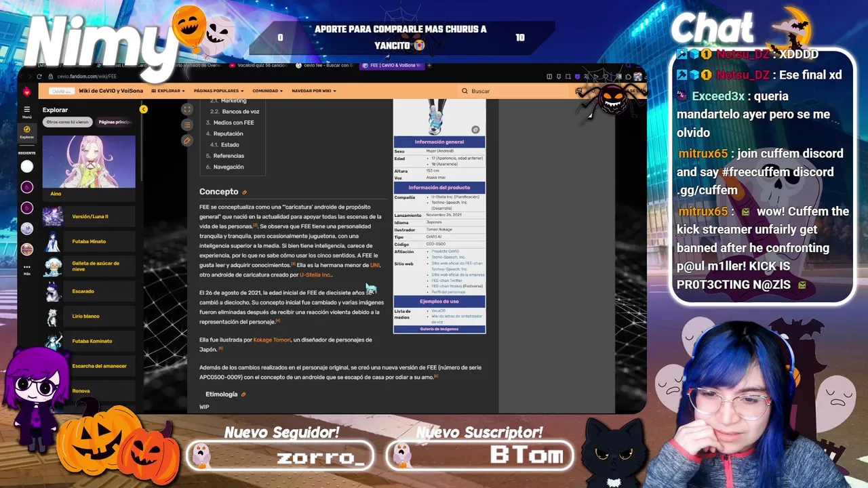Follow the UNI link in paragraph
Image resolution: width=868 pixels, height=488 pixels.
point(375,265)
